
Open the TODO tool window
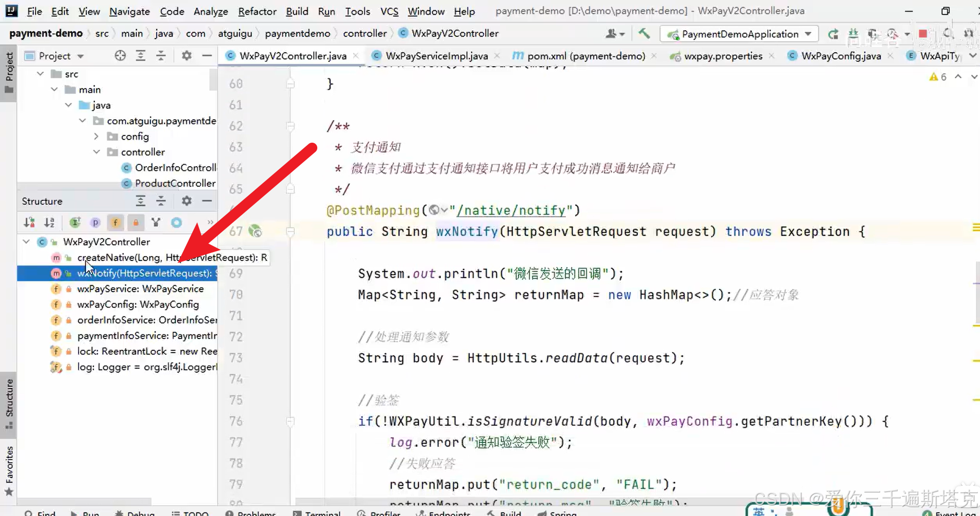coord(190,513)
